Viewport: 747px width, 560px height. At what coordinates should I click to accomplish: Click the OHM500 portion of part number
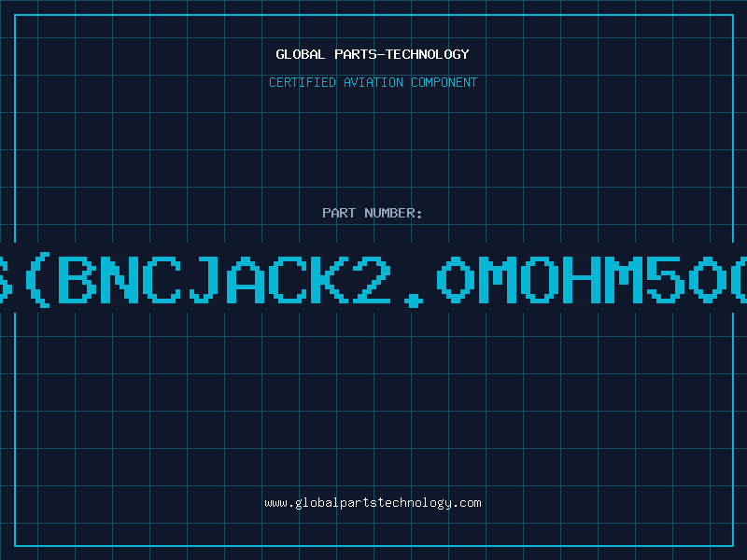click(634, 279)
